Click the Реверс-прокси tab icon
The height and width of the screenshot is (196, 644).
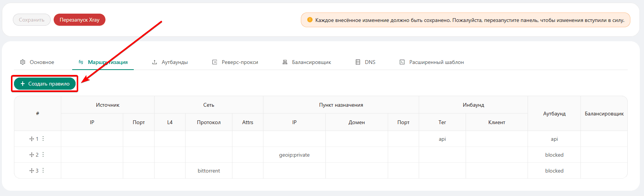[215, 62]
